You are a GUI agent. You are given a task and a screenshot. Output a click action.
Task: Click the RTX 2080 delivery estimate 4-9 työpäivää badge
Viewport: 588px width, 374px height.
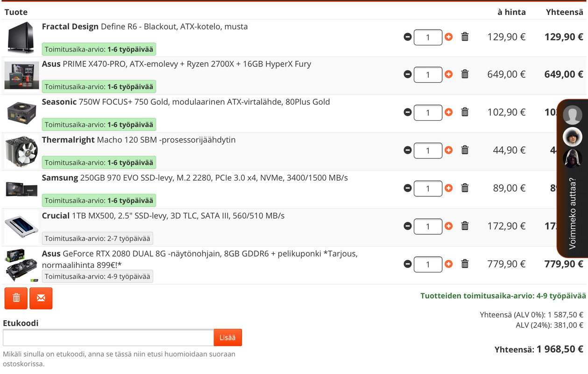coord(98,276)
